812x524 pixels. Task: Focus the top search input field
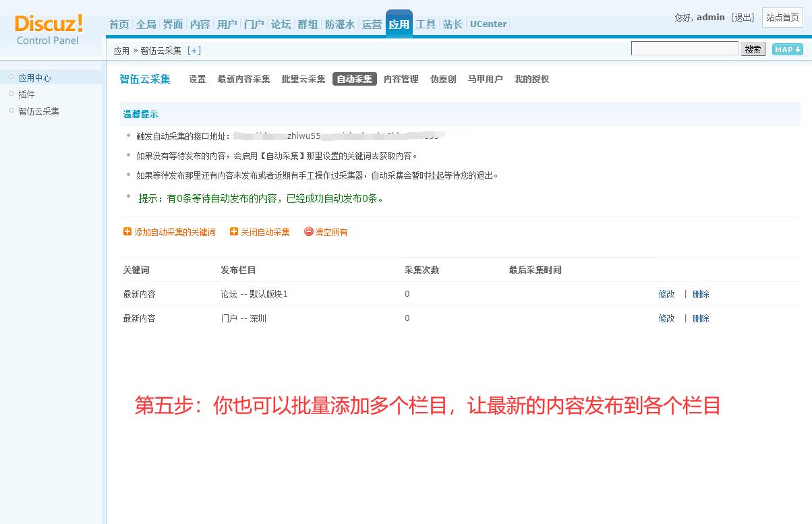pos(685,49)
